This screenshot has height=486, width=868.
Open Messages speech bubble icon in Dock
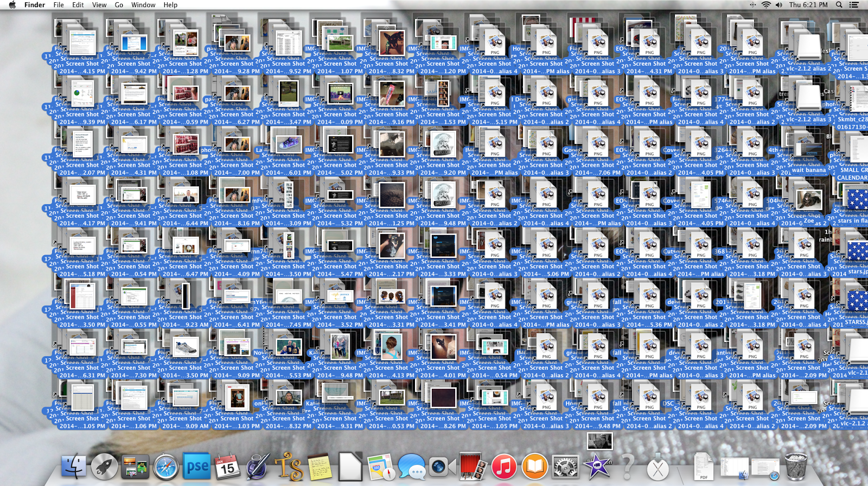pyautogui.click(x=412, y=466)
